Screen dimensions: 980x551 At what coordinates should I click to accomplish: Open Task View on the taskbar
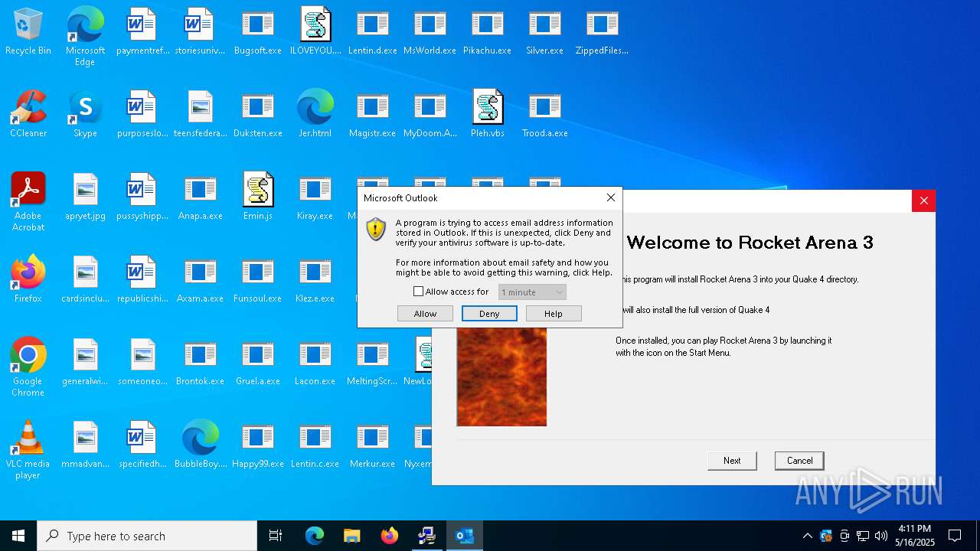276,536
